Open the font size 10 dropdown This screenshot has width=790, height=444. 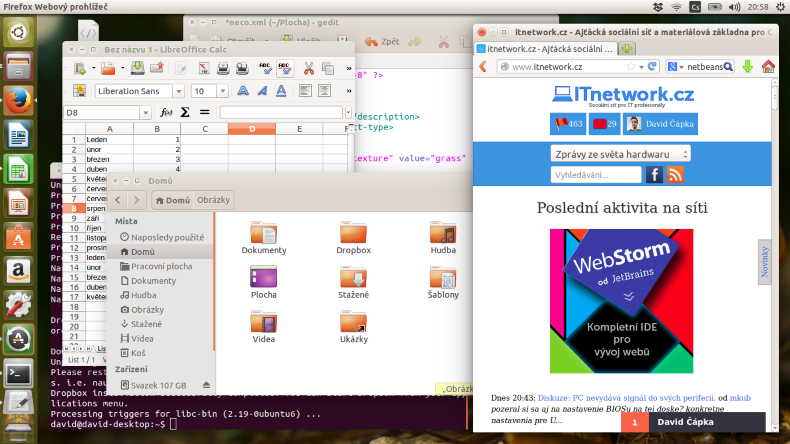(222, 91)
